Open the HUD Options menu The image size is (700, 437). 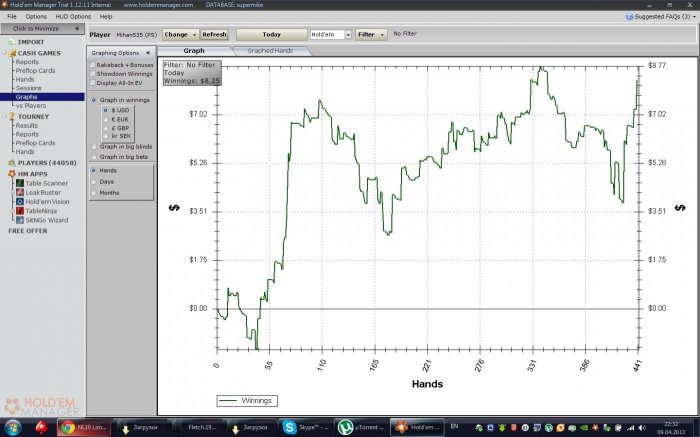pyautogui.click(x=72, y=17)
